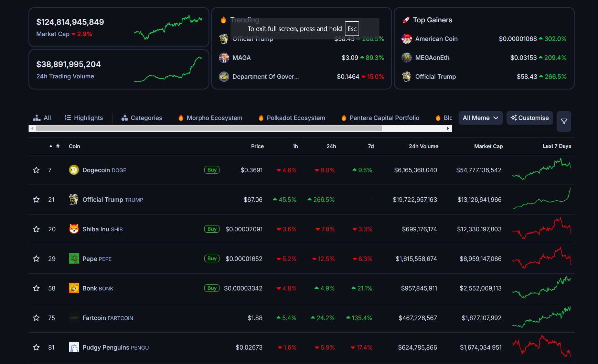The height and width of the screenshot is (364, 598).
Task: Click the flame icon beside Morpho Ecosystem
Action: tap(181, 118)
